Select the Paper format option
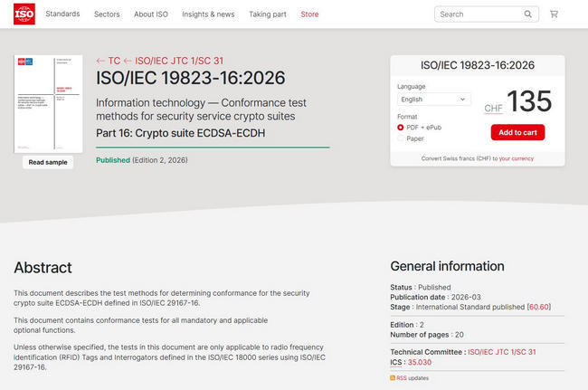The width and height of the screenshot is (588, 390). (401, 138)
